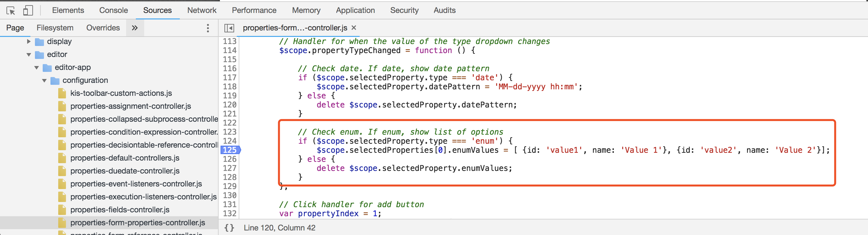Viewport: 868px width, 235px height.
Task: Click the properties-duedate-controller.js file icon
Action: (x=62, y=171)
